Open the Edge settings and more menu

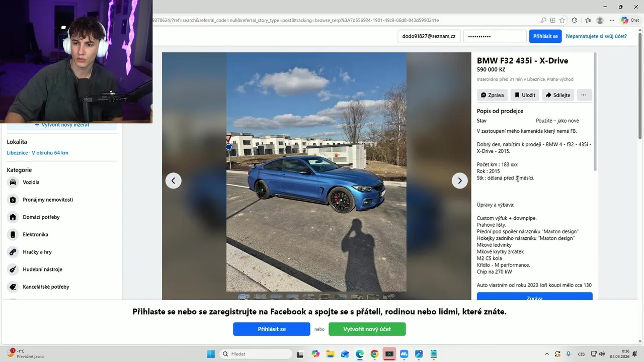(612, 21)
